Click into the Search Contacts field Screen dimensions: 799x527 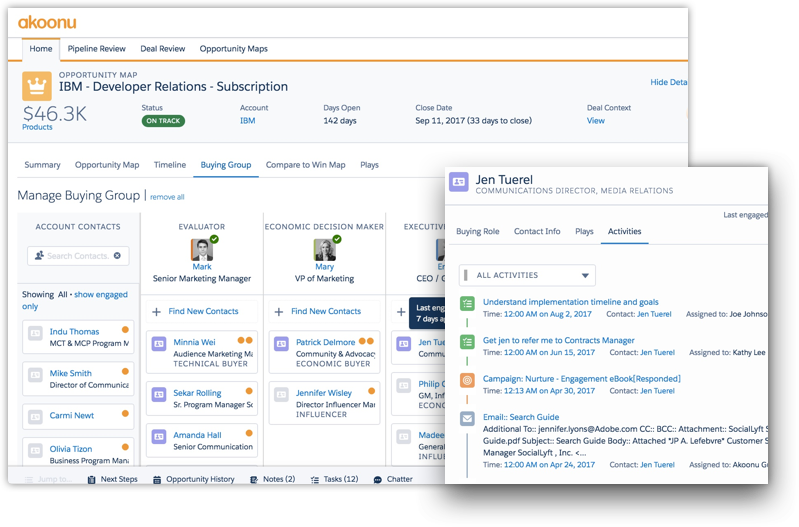coord(78,256)
